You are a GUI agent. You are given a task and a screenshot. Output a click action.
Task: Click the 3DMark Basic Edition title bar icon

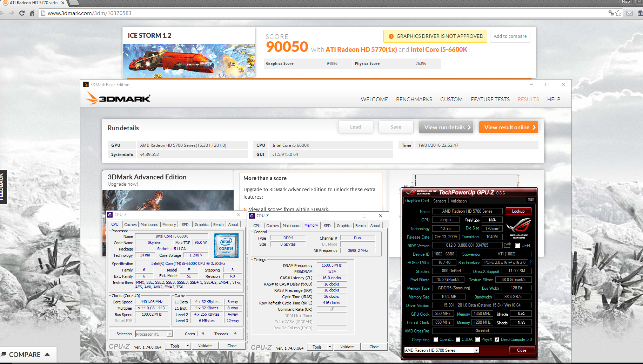(86, 84)
